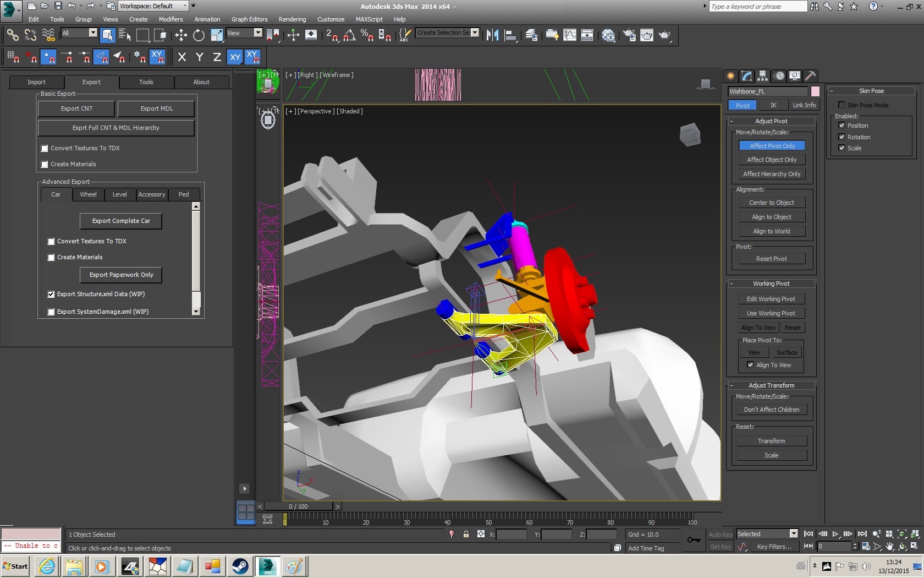924x578 pixels.
Task: Click the pink object color swatch
Action: (x=815, y=91)
